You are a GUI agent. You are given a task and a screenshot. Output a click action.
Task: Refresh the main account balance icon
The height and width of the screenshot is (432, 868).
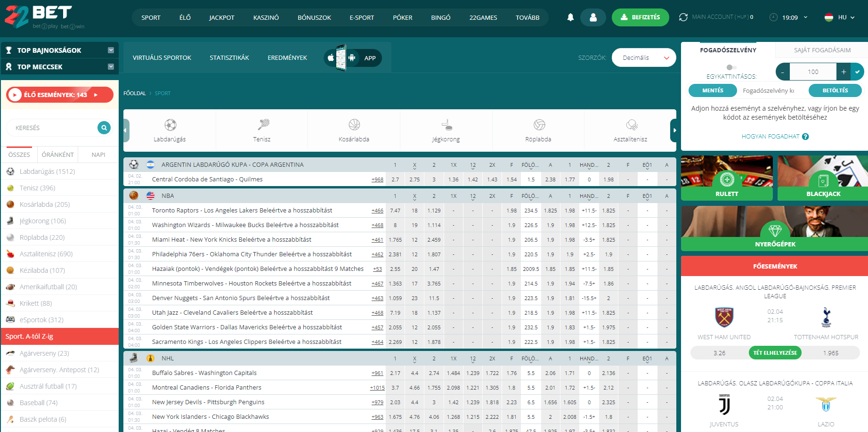point(683,17)
